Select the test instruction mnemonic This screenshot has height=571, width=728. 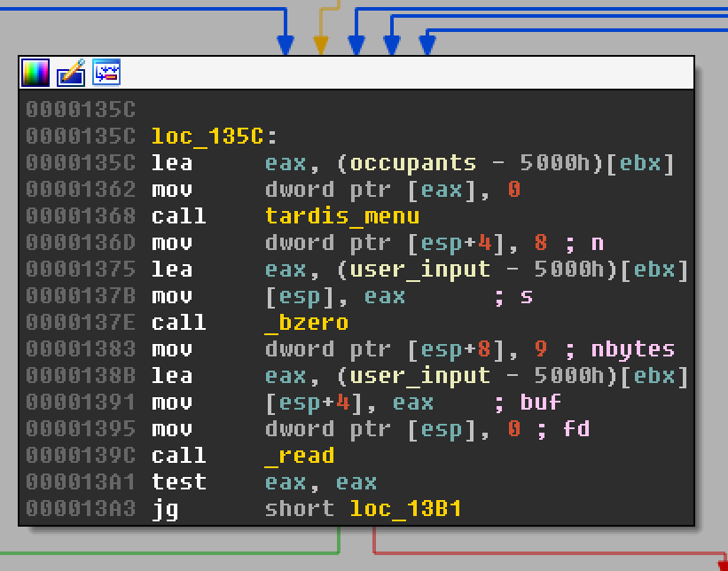[178, 482]
